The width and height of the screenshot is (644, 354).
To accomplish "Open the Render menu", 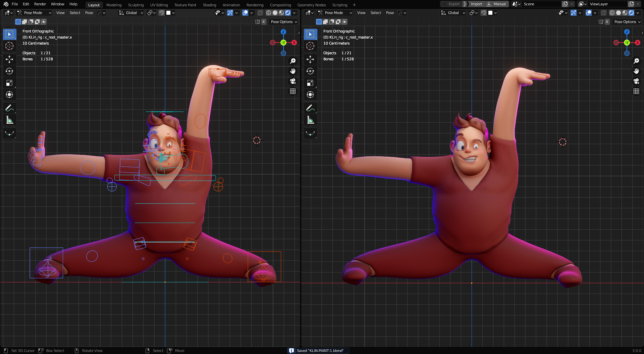I will pos(40,4).
